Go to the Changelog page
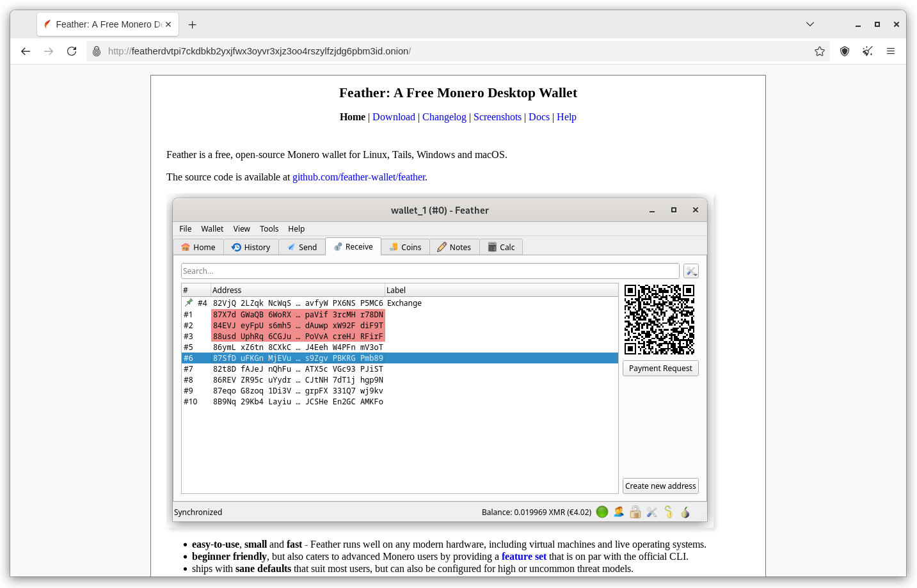Viewport: 917px width, 588px height. click(x=444, y=117)
